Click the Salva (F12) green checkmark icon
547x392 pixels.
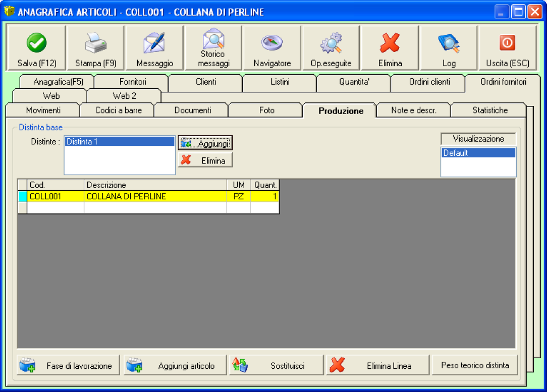(36, 43)
